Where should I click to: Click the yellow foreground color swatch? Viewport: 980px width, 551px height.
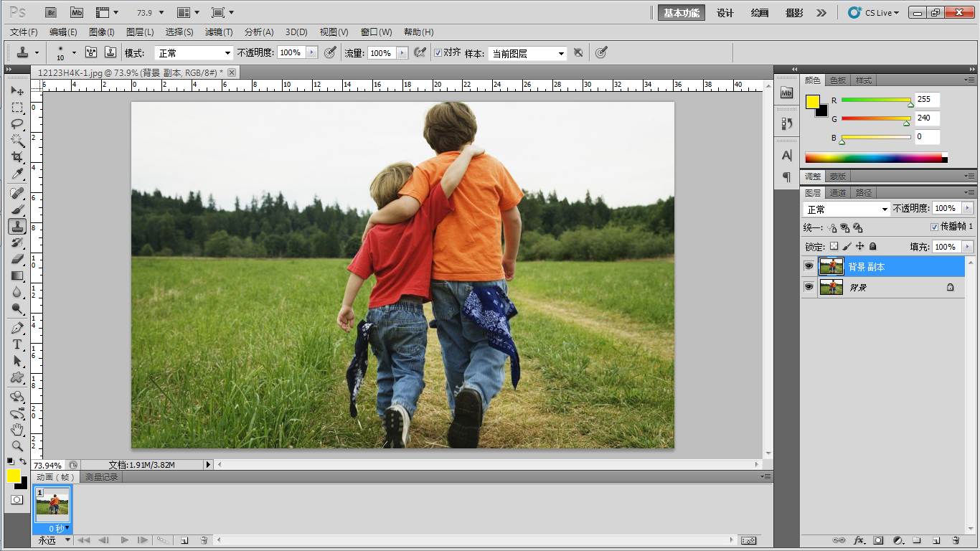point(13,475)
